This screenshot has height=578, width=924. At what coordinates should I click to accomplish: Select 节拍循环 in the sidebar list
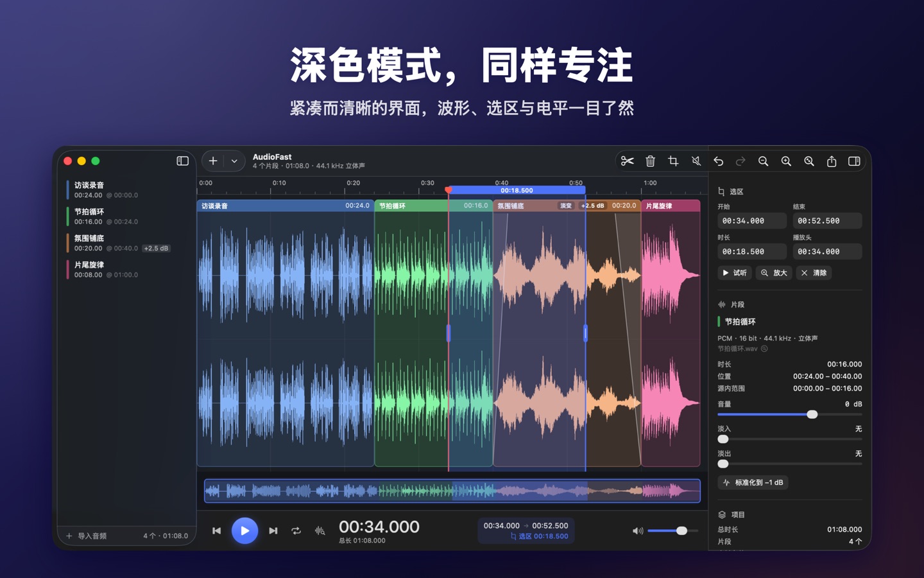(127, 216)
